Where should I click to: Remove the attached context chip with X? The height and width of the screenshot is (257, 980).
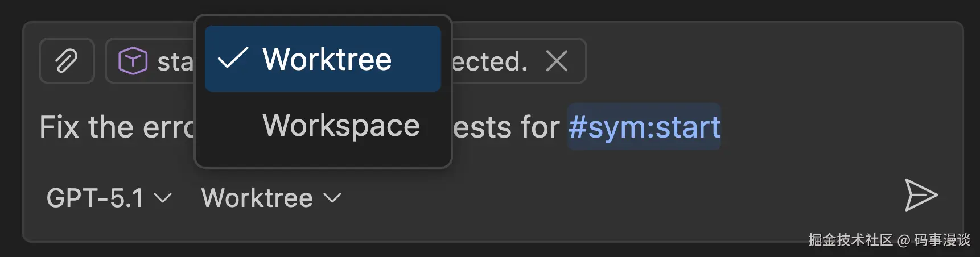(x=557, y=61)
